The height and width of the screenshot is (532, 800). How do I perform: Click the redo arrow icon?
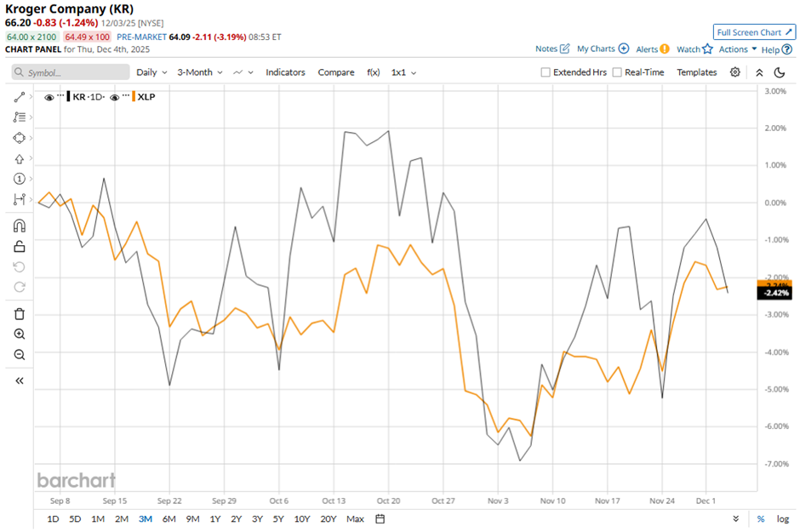[x=20, y=287]
